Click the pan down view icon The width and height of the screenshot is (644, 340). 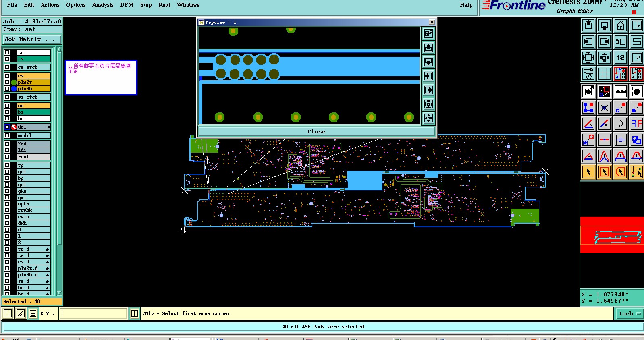pyautogui.click(x=605, y=25)
